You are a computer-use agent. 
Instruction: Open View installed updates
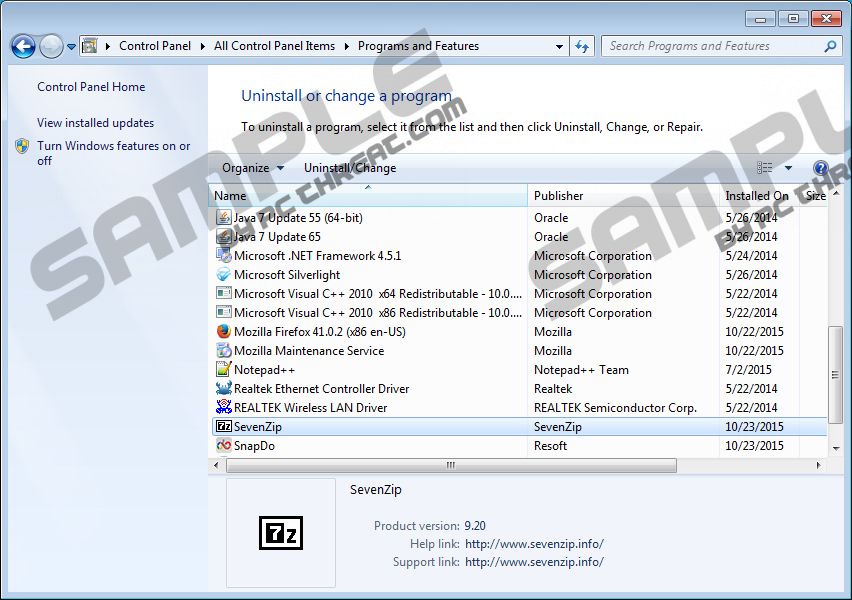(x=96, y=123)
